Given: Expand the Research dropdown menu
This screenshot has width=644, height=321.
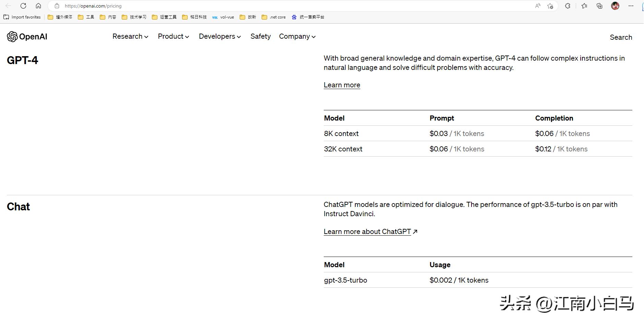Looking at the screenshot, I should pyautogui.click(x=130, y=36).
